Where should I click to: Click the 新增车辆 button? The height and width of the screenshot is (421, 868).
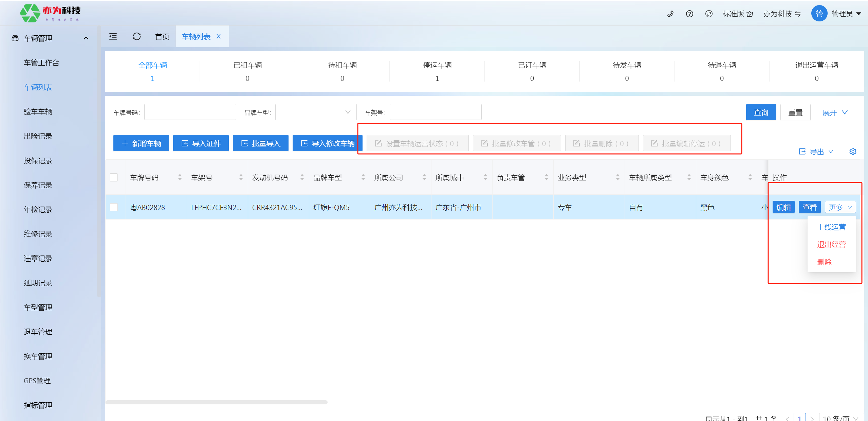(141, 143)
